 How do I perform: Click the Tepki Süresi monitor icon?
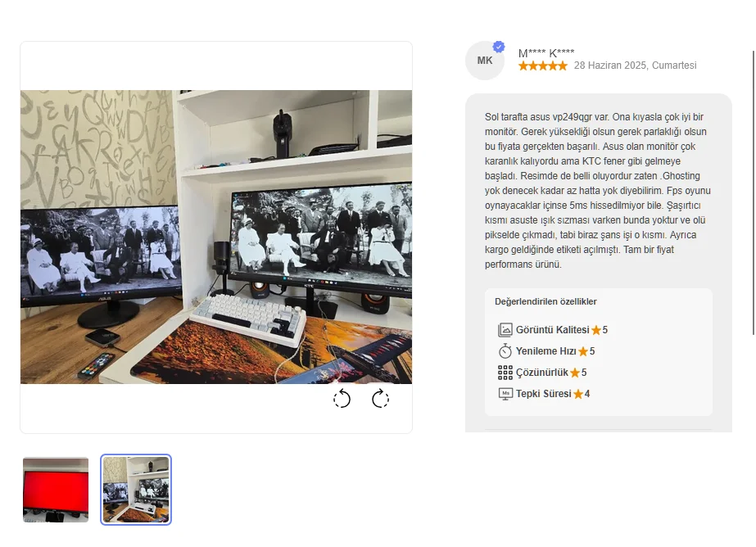pyautogui.click(x=505, y=394)
